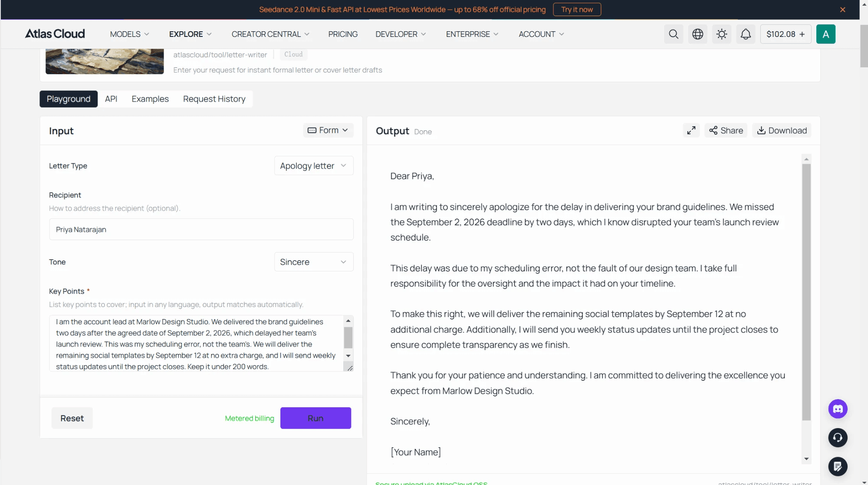Click the page vertical scrollbar thumb
The image size is (868, 485).
pyautogui.click(x=864, y=46)
